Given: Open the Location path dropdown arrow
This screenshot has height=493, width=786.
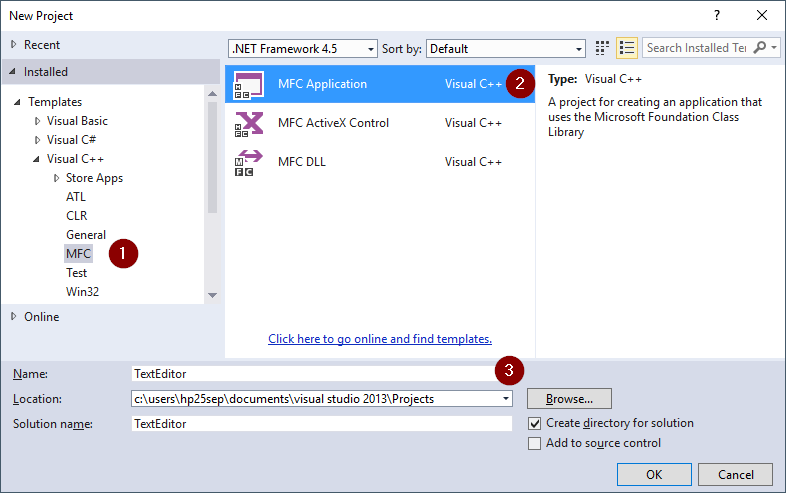Looking at the screenshot, I should [x=506, y=399].
